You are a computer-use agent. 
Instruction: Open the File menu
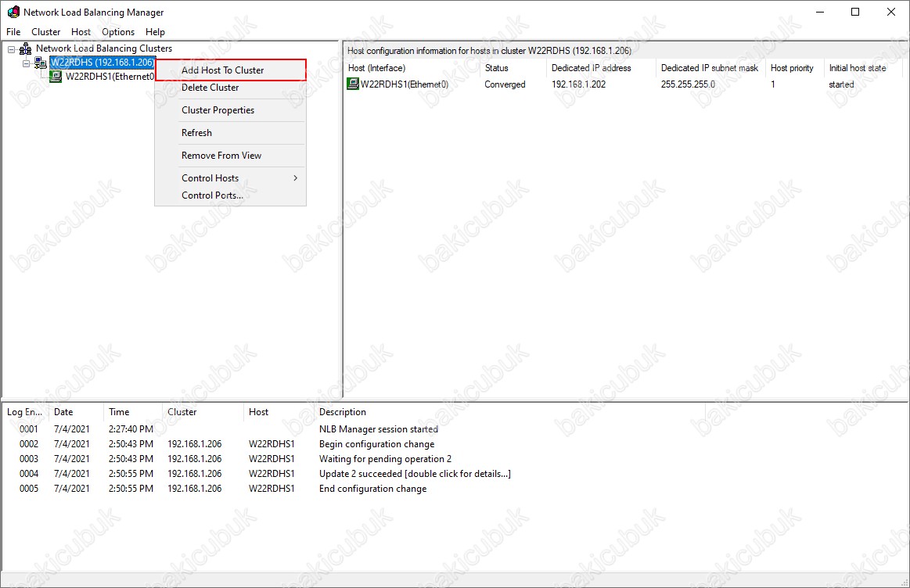pos(13,32)
